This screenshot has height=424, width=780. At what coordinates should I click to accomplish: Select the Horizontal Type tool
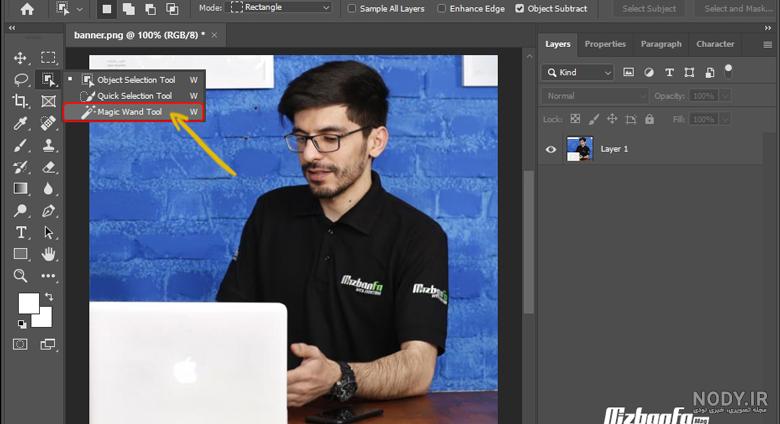point(21,232)
